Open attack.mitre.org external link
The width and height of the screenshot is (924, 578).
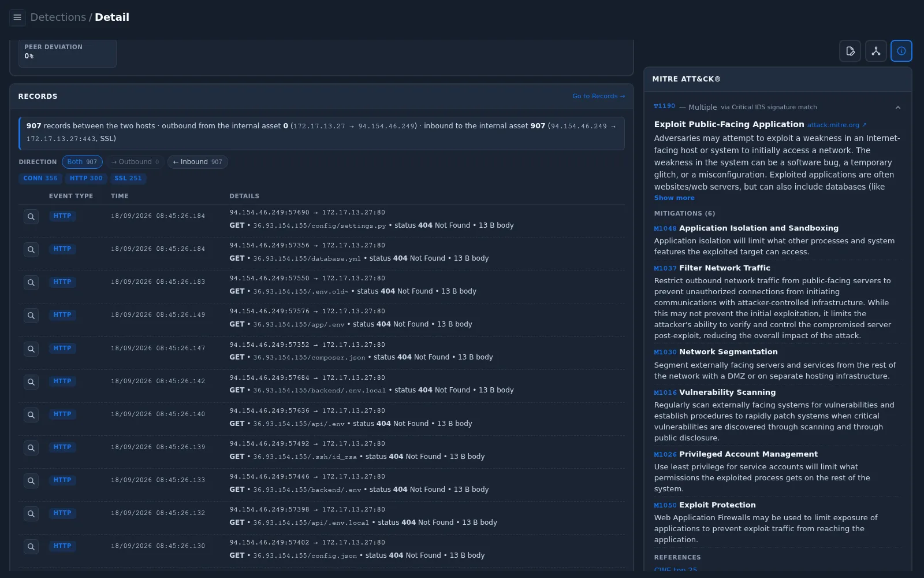point(837,125)
